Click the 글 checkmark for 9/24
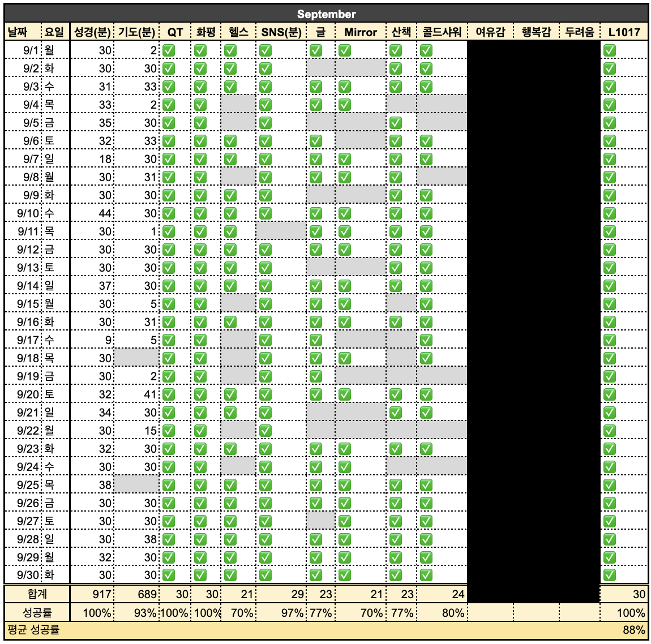651x644 pixels. 317,465
